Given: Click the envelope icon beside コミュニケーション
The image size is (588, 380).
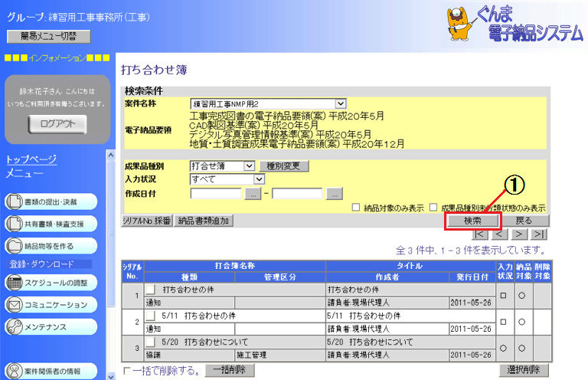Looking at the screenshot, I should coord(15,305).
